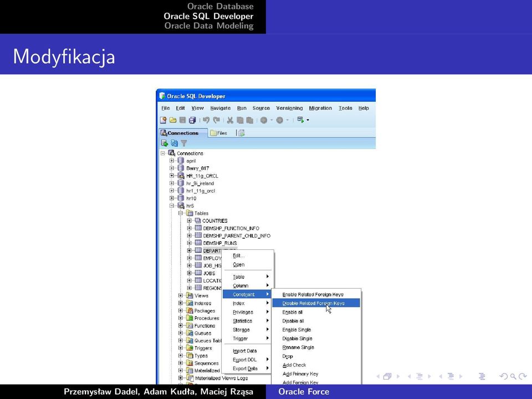532x399 pixels.
Task: Select DBMSHP_FUNCTION_INFO table row
Action: click(231, 228)
